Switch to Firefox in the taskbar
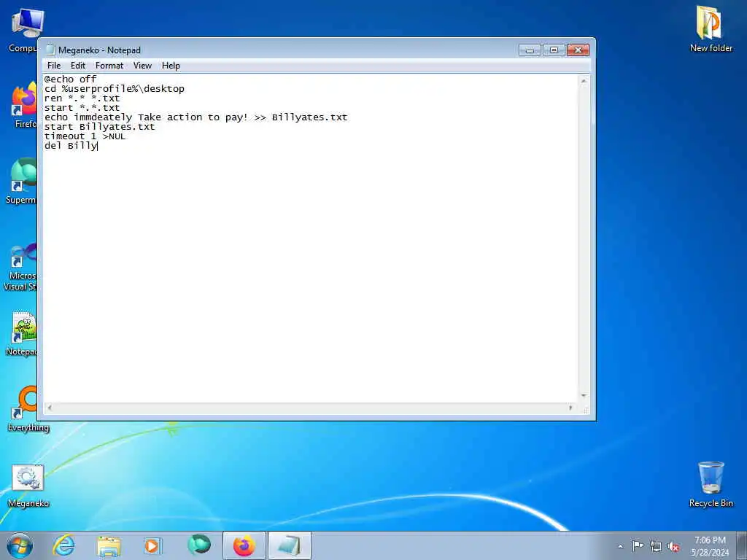Viewport: 747px width, 560px height. [x=244, y=545]
